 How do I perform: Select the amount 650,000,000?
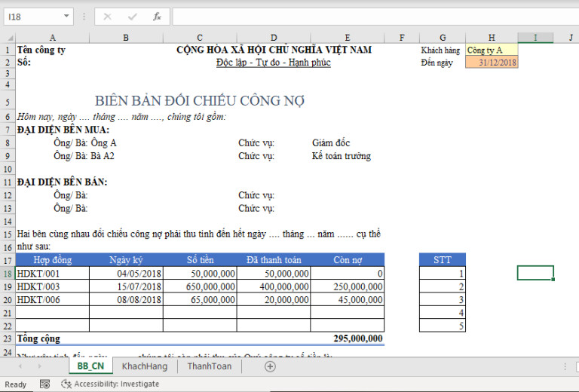coord(200,286)
